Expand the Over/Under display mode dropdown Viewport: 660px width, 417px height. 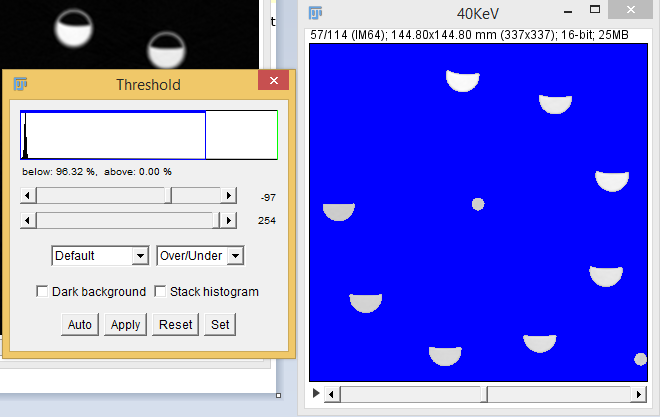pyautogui.click(x=200, y=256)
